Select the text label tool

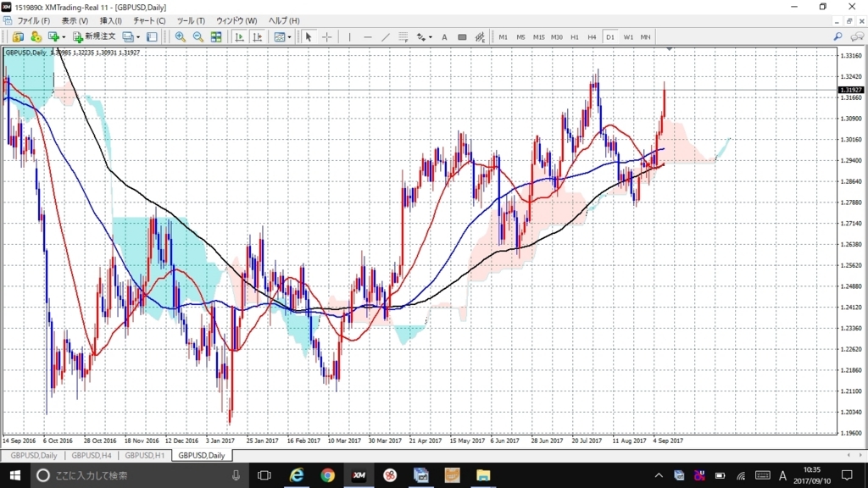462,37
